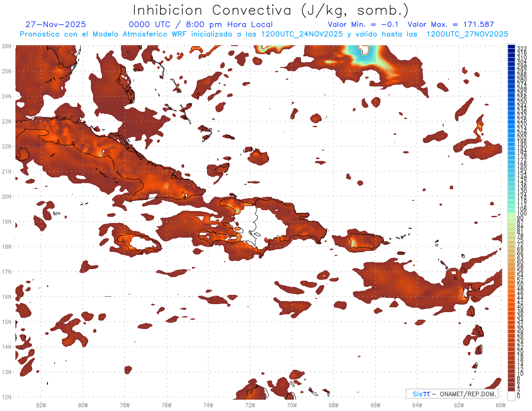The width and height of the screenshot is (532, 411).
Task: Click the longitude label '68W'
Action: click(x=334, y=404)
